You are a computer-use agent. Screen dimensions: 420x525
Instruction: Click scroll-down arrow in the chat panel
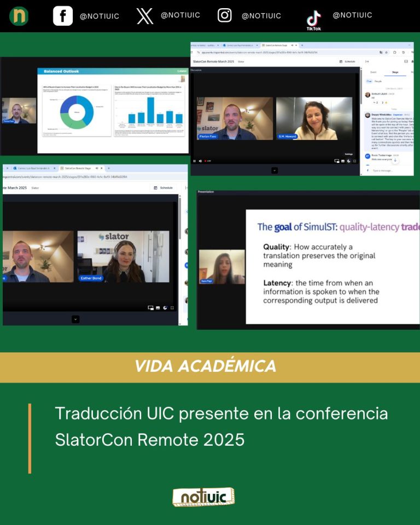pyautogui.click(x=395, y=160)
